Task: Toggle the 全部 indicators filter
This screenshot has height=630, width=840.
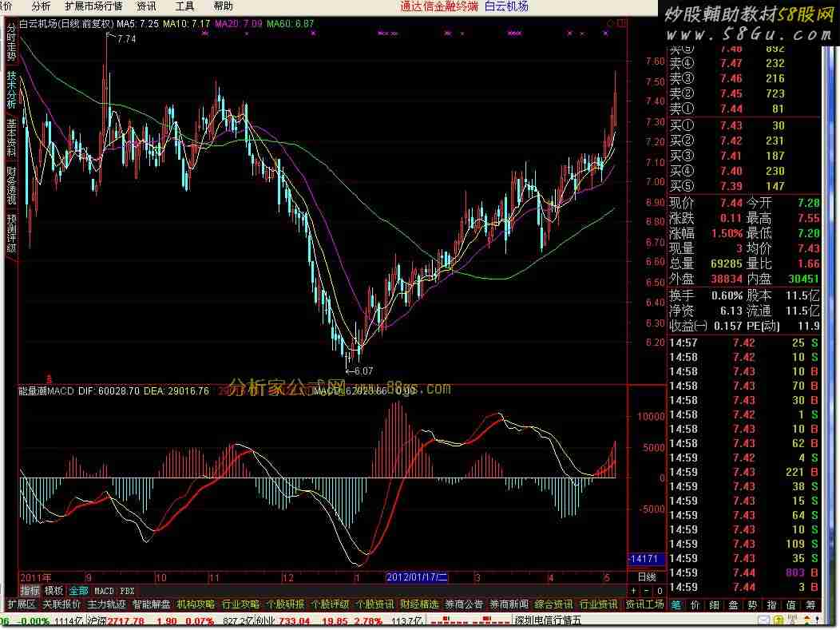Action: [78, 591]
